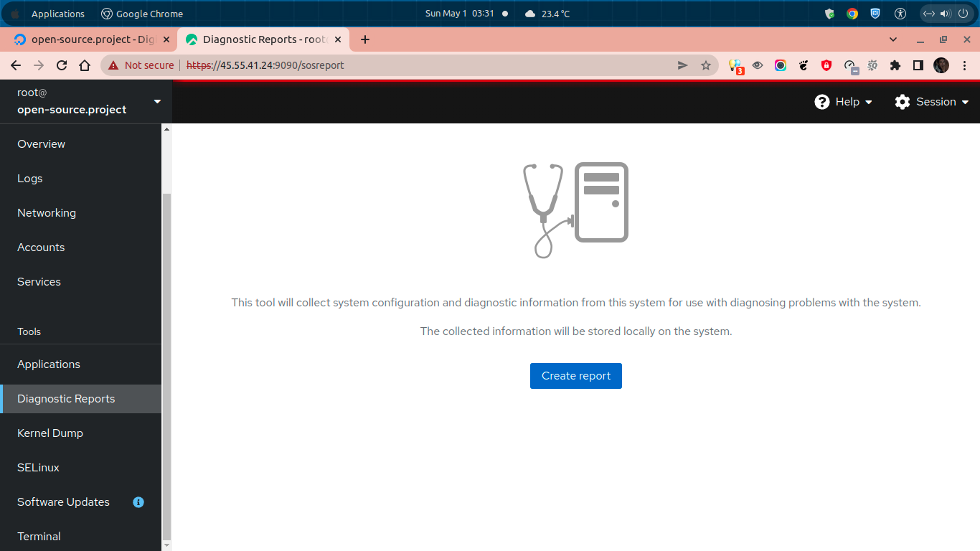Click the blue shield tray icon
Viewport: 980px width, 551px height.
pyautogui.click(x=875, y=14)
